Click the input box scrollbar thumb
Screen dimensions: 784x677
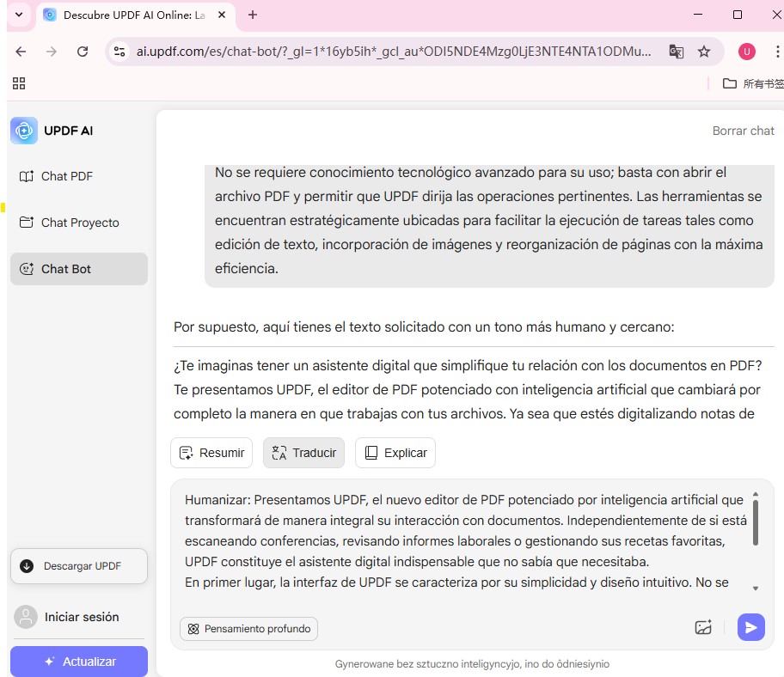click(x=756, y=522)
